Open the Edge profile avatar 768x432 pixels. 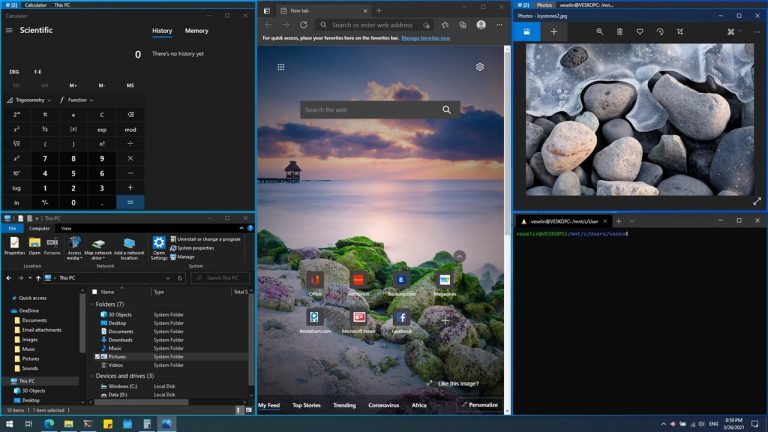pyautogui.click(x=481, y=24)
